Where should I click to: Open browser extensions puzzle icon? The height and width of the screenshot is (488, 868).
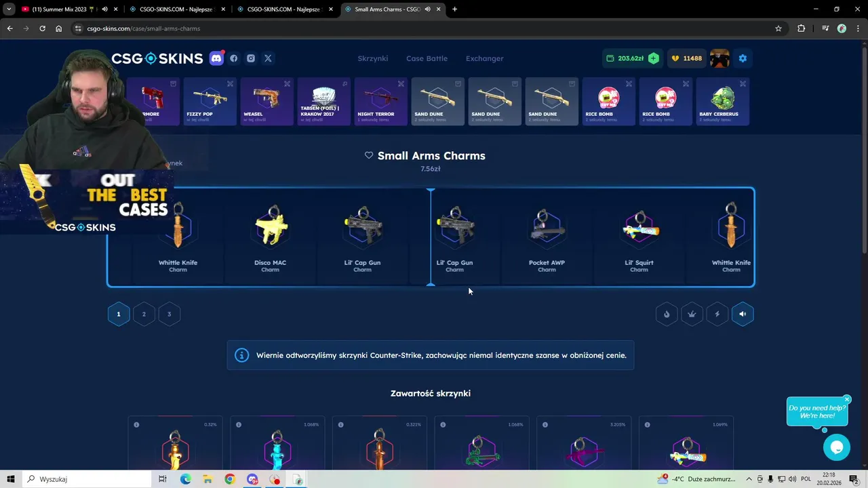[802, 28]
